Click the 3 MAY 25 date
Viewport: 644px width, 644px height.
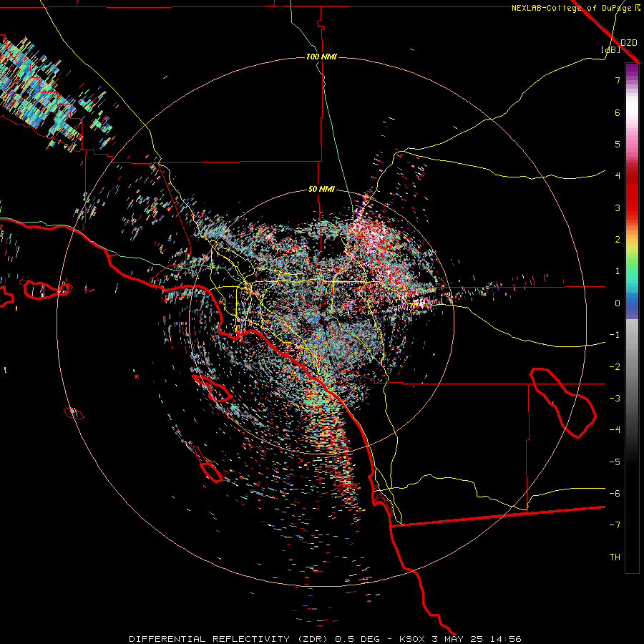tap(459, 639)
